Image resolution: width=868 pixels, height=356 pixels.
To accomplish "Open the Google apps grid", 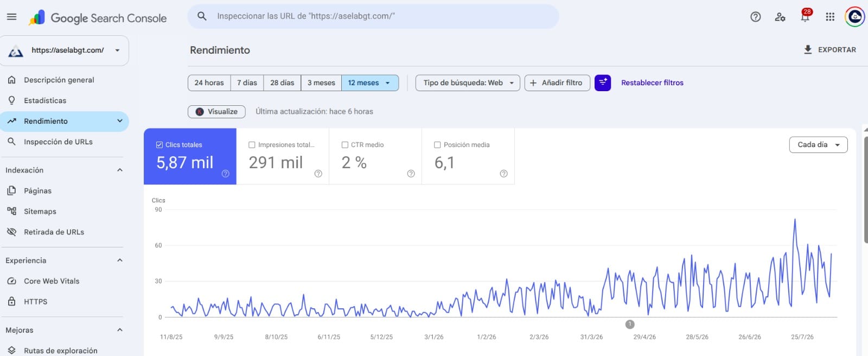I will pyautogui.click(x=830, y=17).
